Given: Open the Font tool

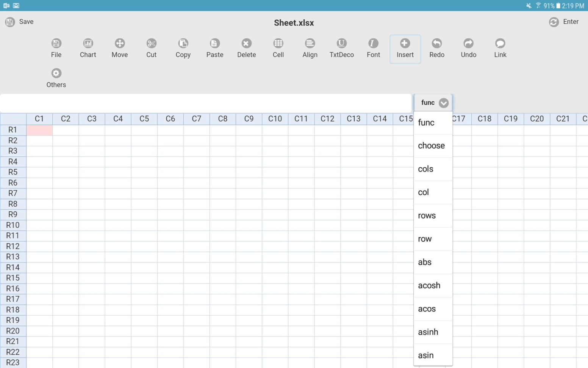Looking at the screenshot, I should pyautogui.click(x=373, y=47).
